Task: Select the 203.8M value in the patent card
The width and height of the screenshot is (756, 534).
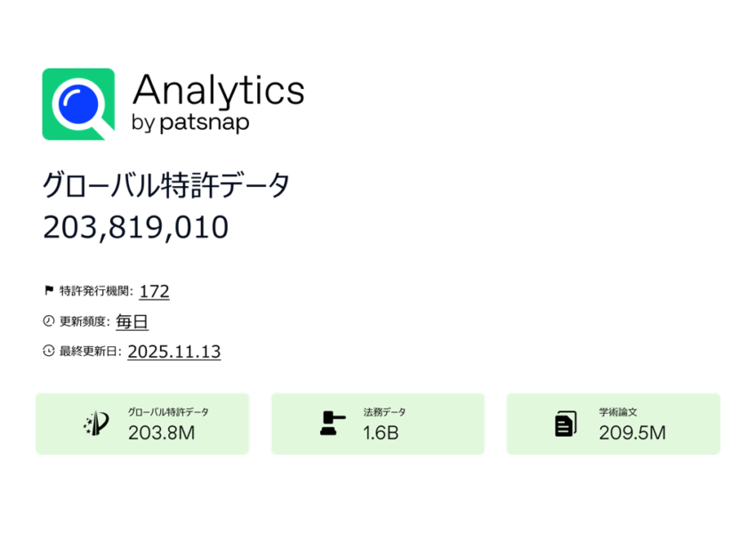Action: click(161, 433)
